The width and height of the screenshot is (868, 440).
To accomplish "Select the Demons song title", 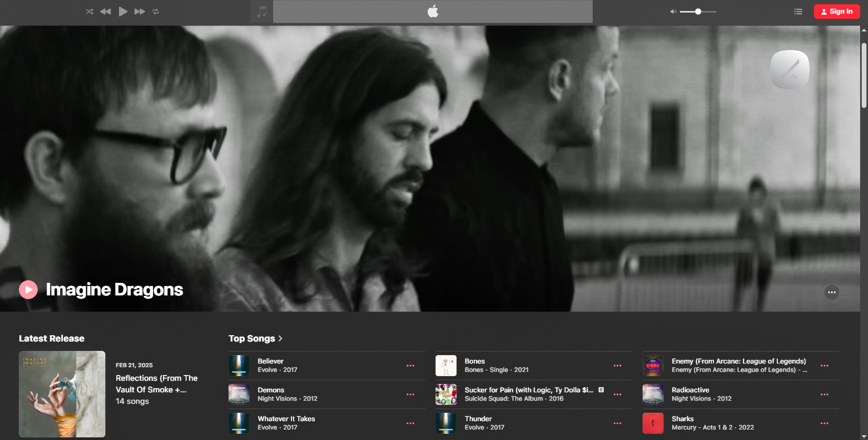I will [x=271, y=390].
